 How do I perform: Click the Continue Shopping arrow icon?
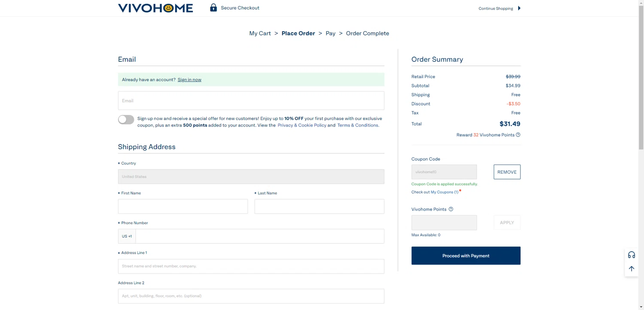click(519, 8)
